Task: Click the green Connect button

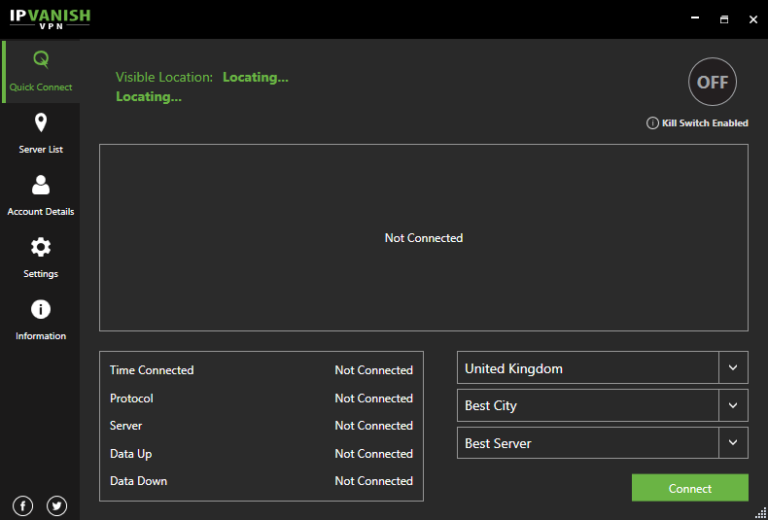Action: tap(690, 488)
